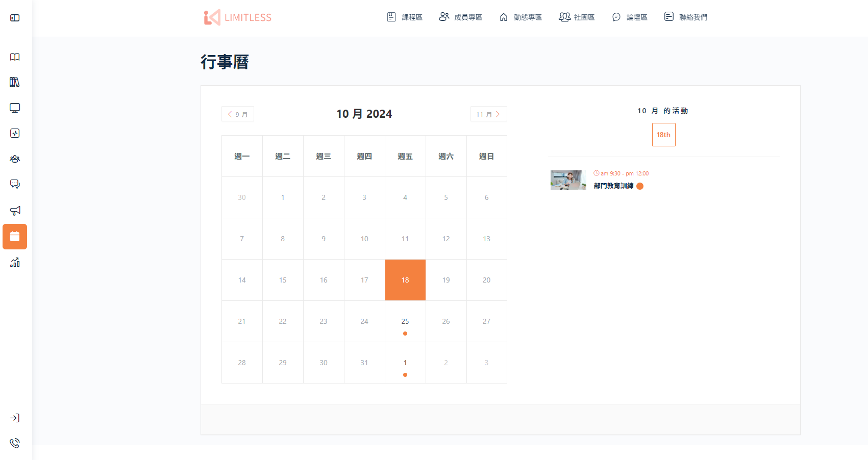Click the orange dot beside 部門教育訓練
The image size is (868, 460).
640,186
